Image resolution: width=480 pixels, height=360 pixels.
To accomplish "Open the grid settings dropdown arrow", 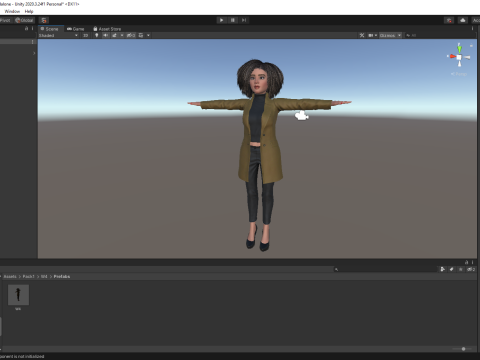I will pos(148,35).
